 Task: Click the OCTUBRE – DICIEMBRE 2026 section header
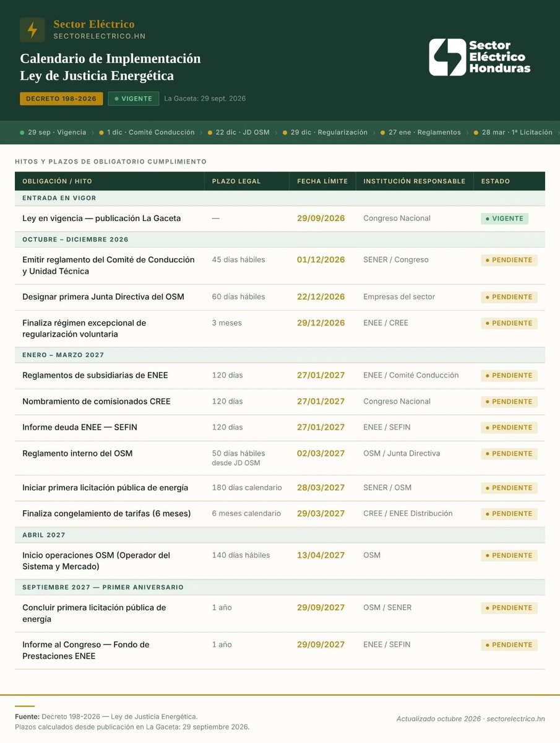click(x=280, y=240)
